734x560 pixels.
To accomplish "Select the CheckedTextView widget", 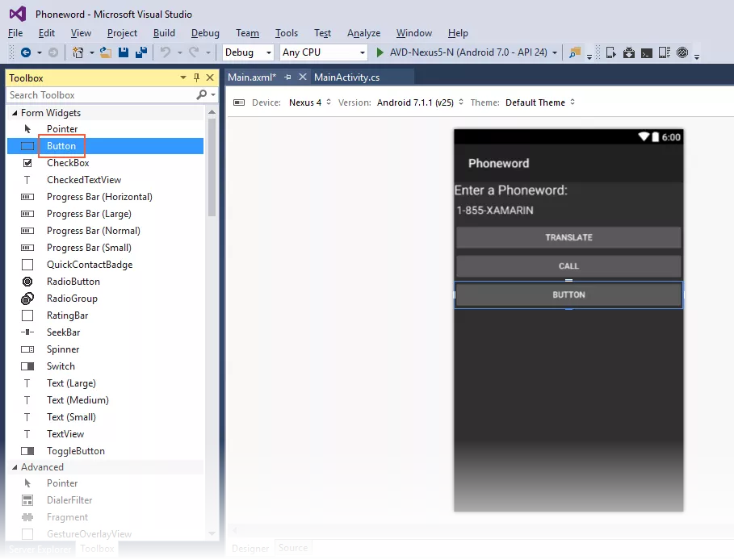I will [x=106, y=180].
